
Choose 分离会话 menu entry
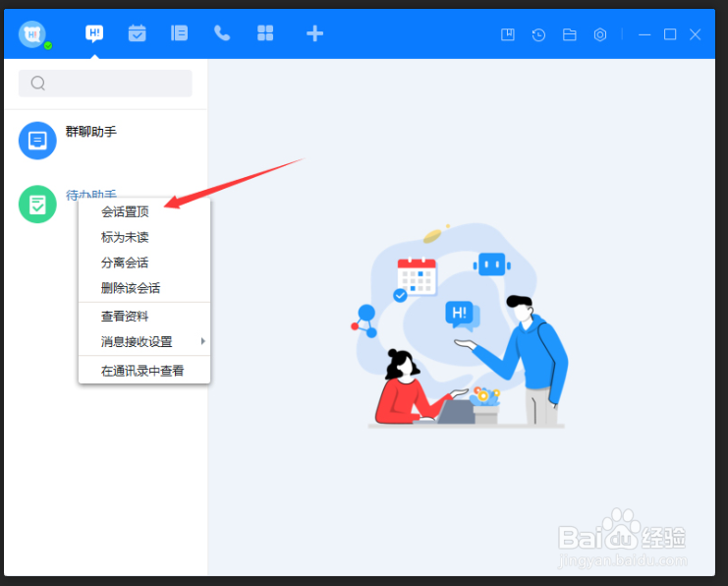[x=144, y=263]
